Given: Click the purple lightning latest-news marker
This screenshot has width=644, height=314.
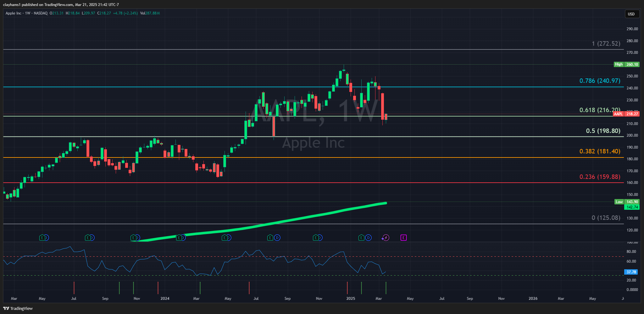Looking at the screenshot, I should pyautogui.click(x=386, y=238).
